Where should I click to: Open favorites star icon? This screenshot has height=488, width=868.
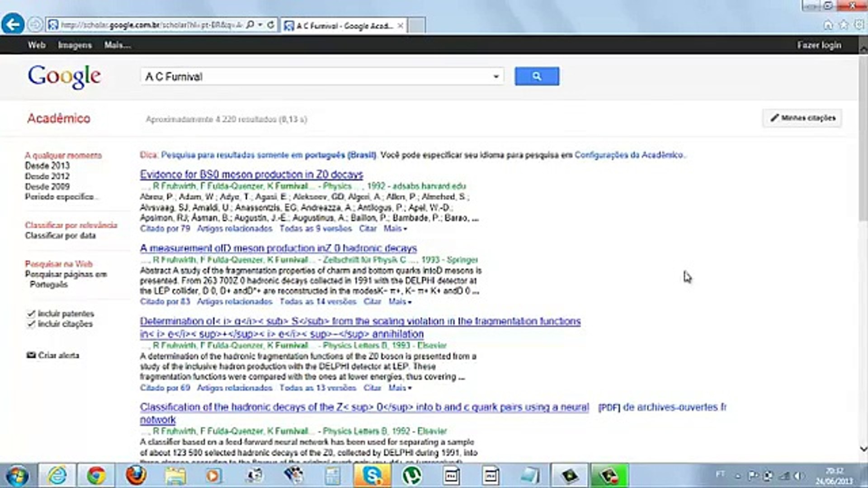click(x=843, y=25)
